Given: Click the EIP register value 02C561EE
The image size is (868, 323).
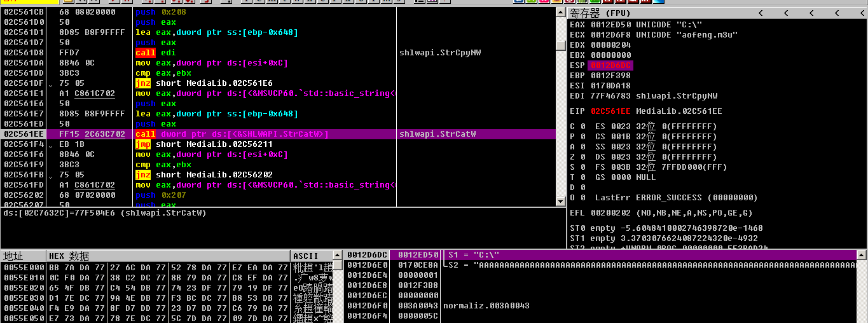Looking at the screenshot, I should click(x=611, y=111).
